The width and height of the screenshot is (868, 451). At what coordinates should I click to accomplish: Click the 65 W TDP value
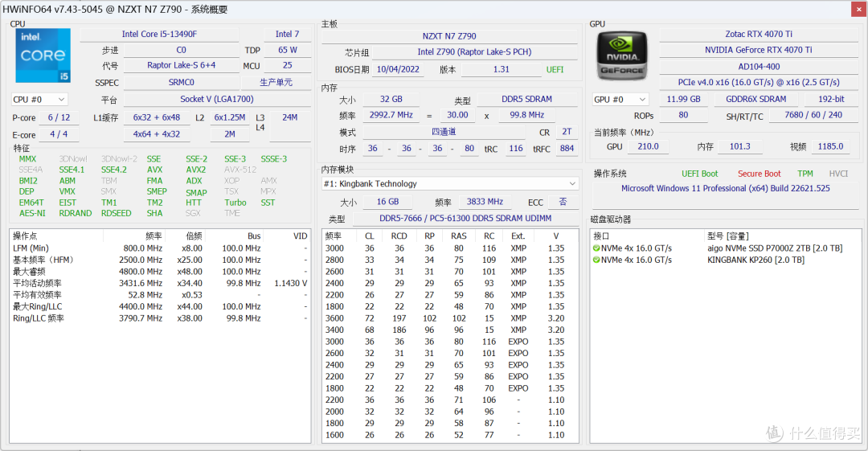pyautogui.click(x=287, y=51)
